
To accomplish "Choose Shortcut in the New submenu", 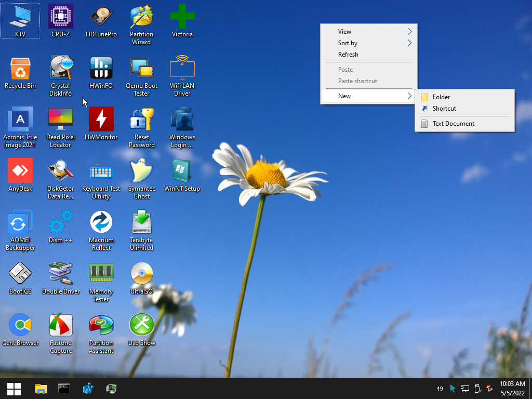I will coord(444,109).
